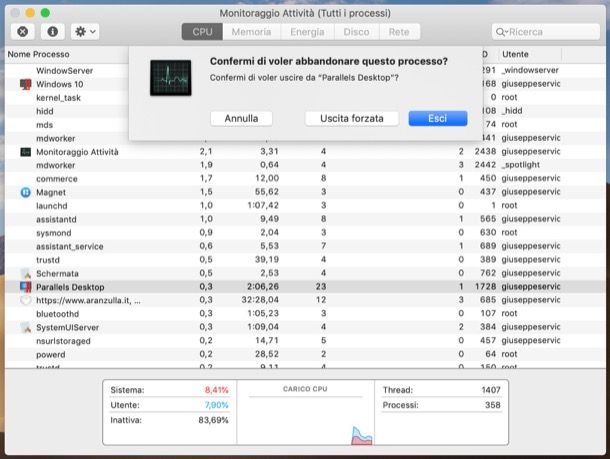This screenshot has height=459, width=610.
Task: Select the Magnet app icon
Action: (x=25, y=192)
